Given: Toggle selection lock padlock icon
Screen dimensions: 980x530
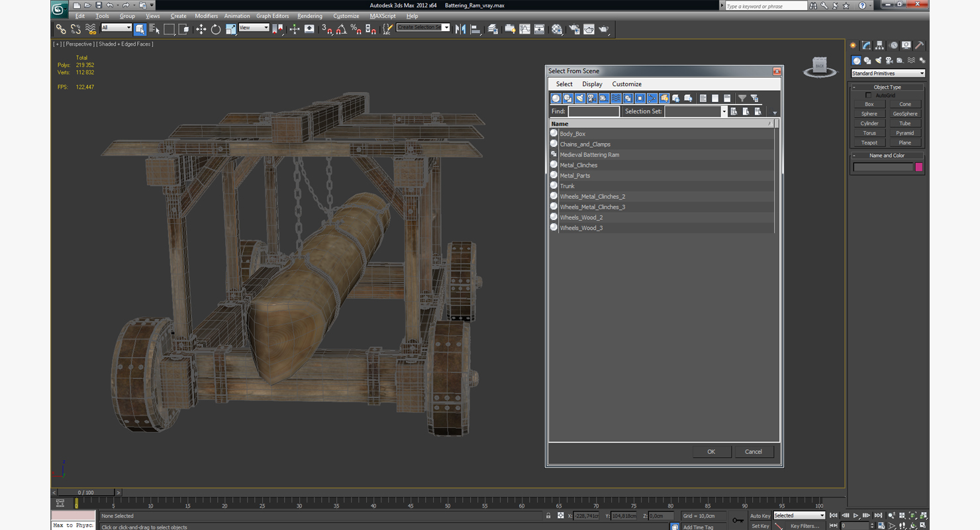Looking at the screenshot, I should (548, 515).
